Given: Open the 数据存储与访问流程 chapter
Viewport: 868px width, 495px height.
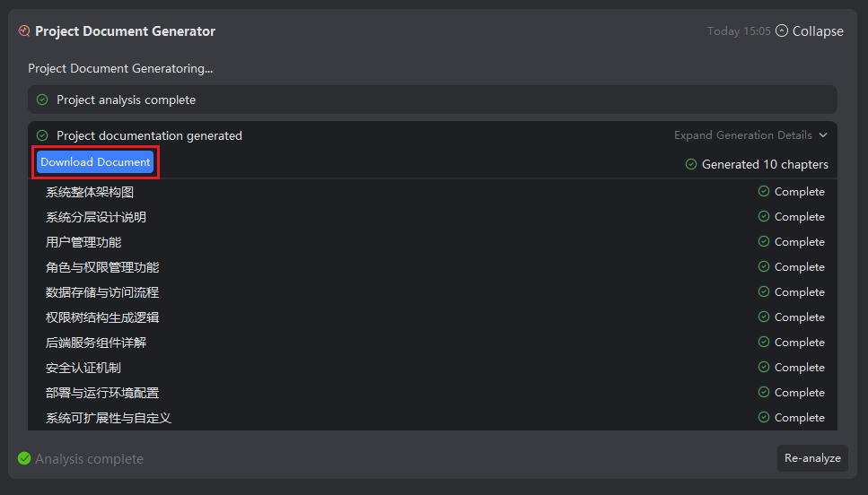Looking at the screenshot, I should 102,292.
